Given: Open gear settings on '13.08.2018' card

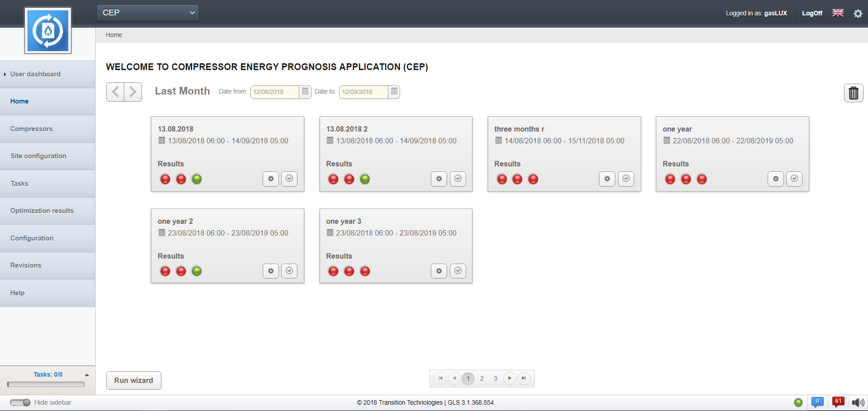Looking at the screenshot, I should tap(270, 179).
